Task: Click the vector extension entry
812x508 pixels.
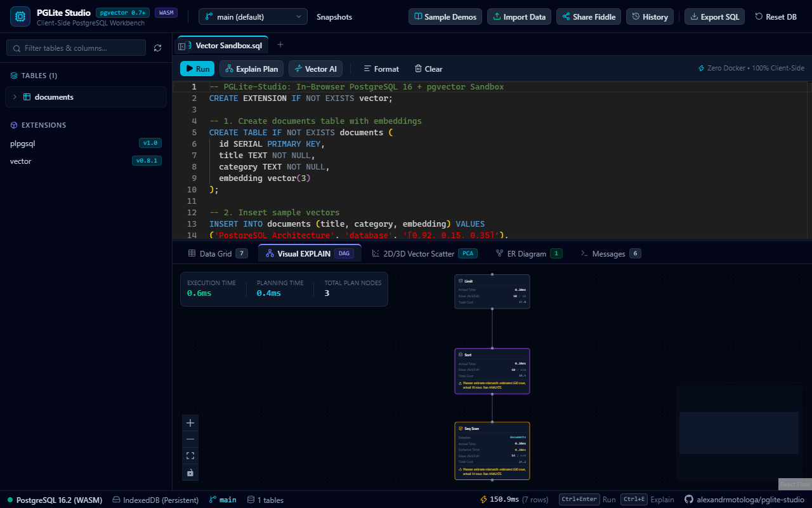Action: [86, 161]
